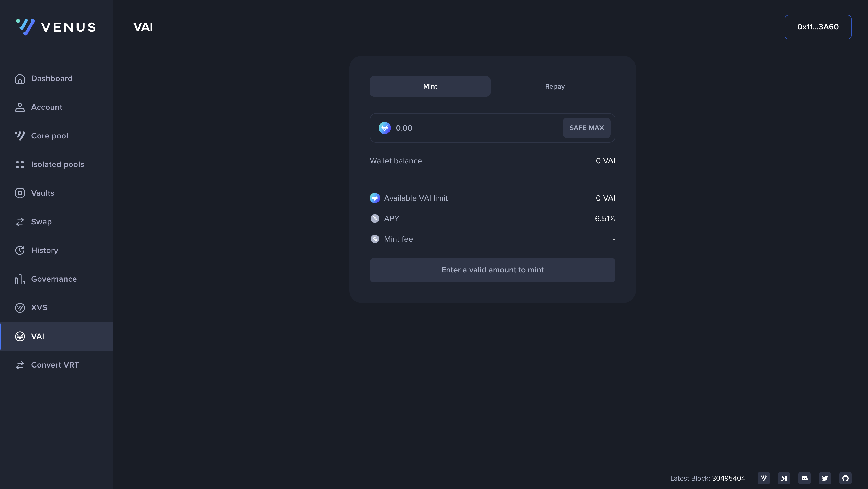Select the Mint tab
Viewport: 868px width, 489px height.
[430, 87]
